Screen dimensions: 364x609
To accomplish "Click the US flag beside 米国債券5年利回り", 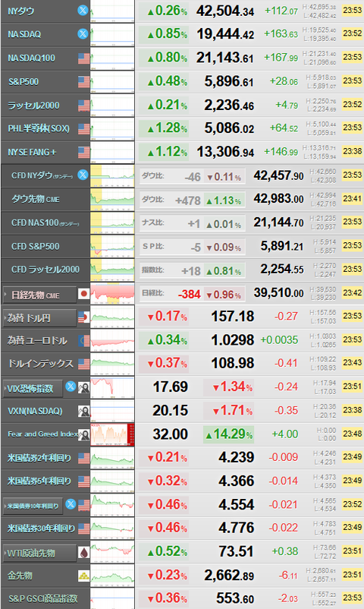I will 84,481.
